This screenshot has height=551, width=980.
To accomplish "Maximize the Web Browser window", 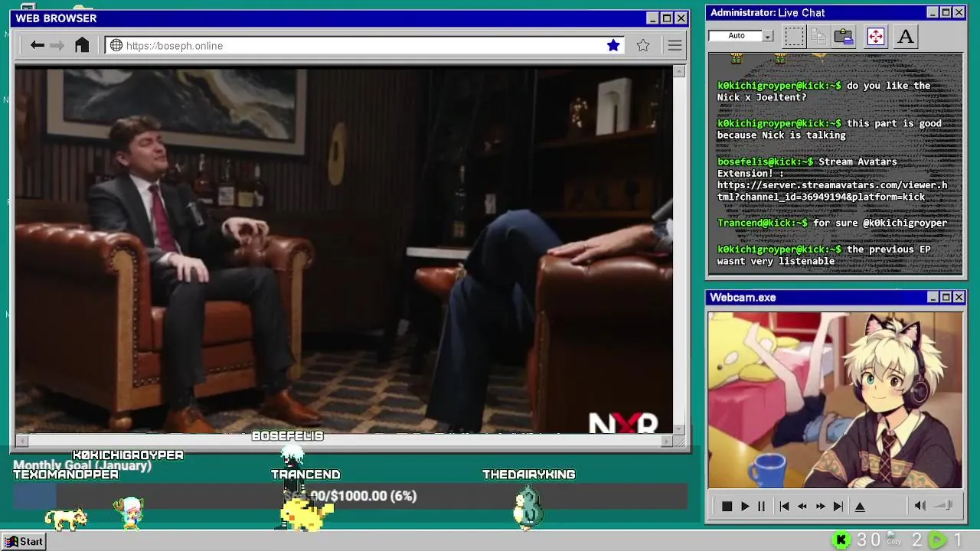I will 666,18.
